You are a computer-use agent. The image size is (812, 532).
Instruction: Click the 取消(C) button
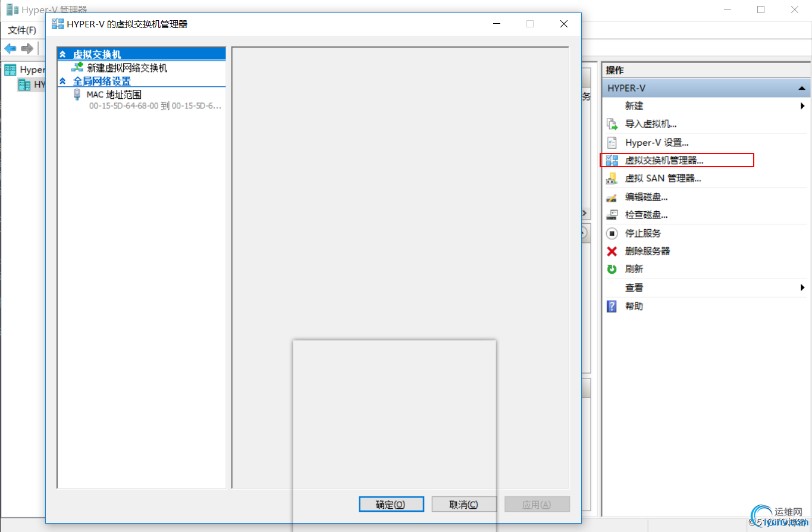point(464,504)
